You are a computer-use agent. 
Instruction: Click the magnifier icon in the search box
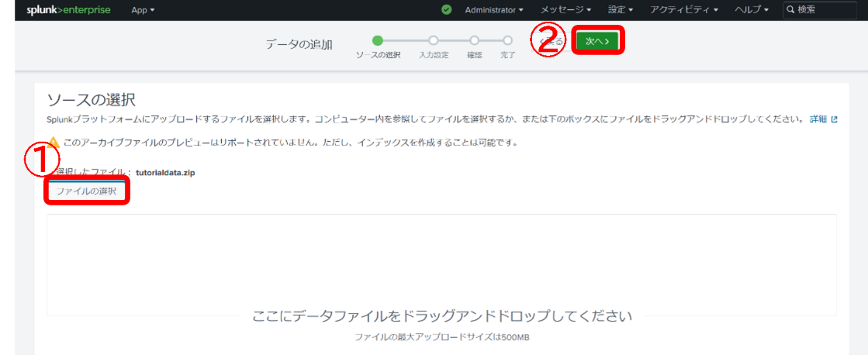(790, 10)
